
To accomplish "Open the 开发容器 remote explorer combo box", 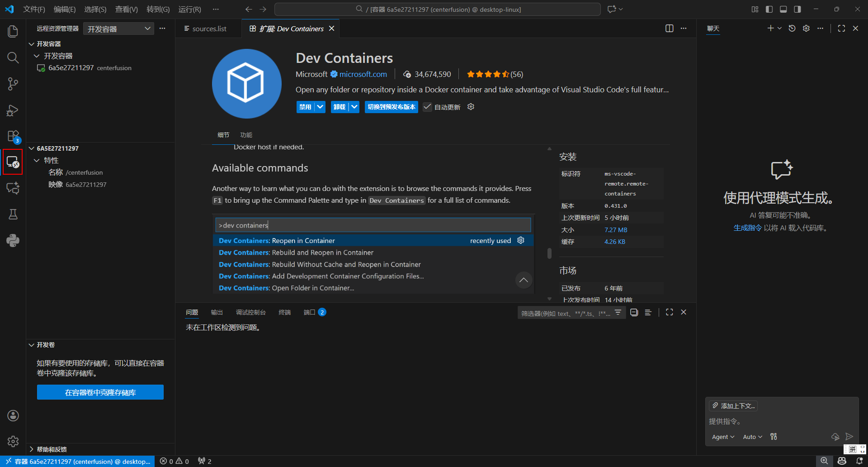I will 118,29.
